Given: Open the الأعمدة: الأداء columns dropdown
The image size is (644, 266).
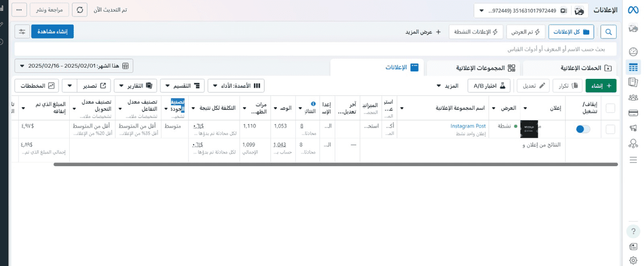Looking at the screenshot, I should tap(236, 86).
